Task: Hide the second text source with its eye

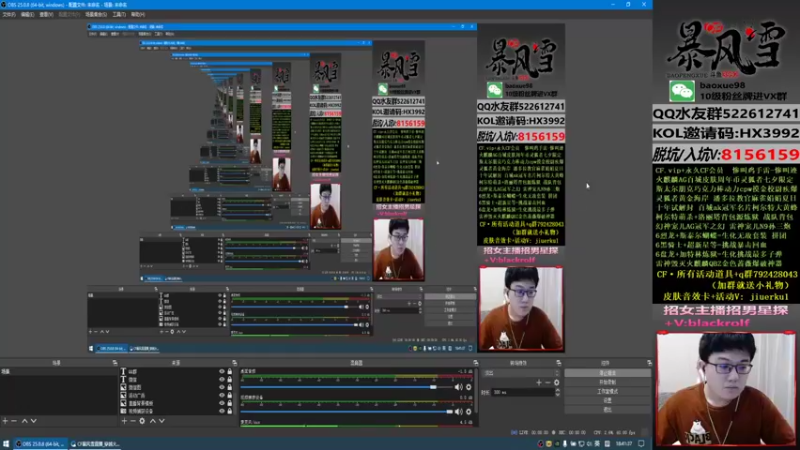Action: coord(221,380)
